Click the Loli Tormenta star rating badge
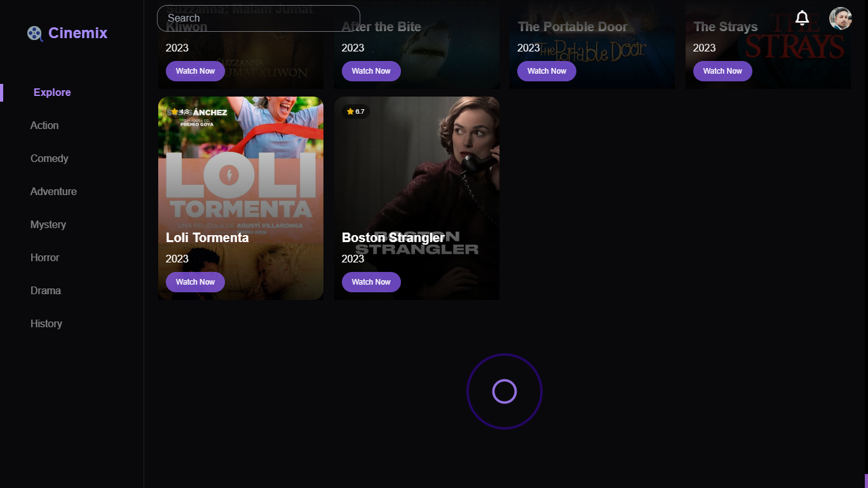The height and width of the screenshot is (488, 868). pyautogui.click(x=180, y=112)
